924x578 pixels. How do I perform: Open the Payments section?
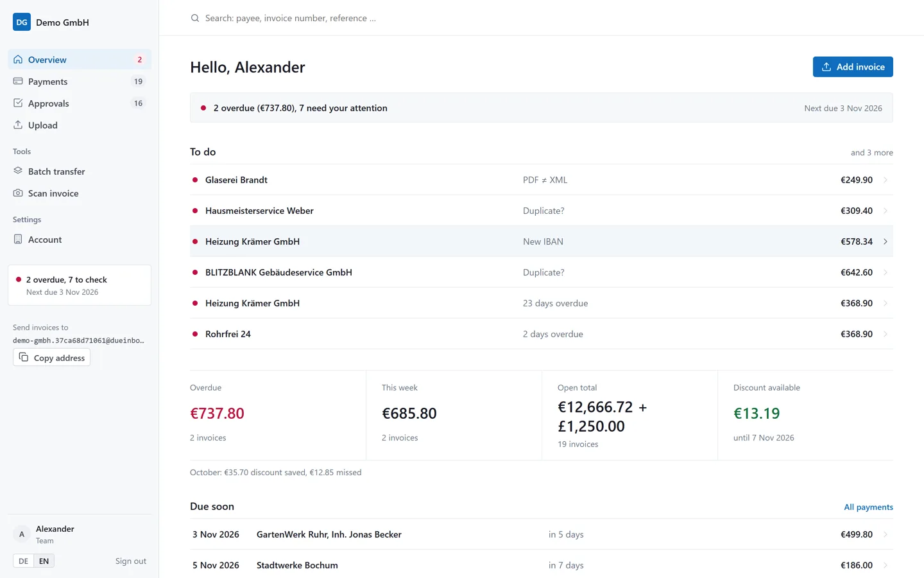(x=80, y=82)
